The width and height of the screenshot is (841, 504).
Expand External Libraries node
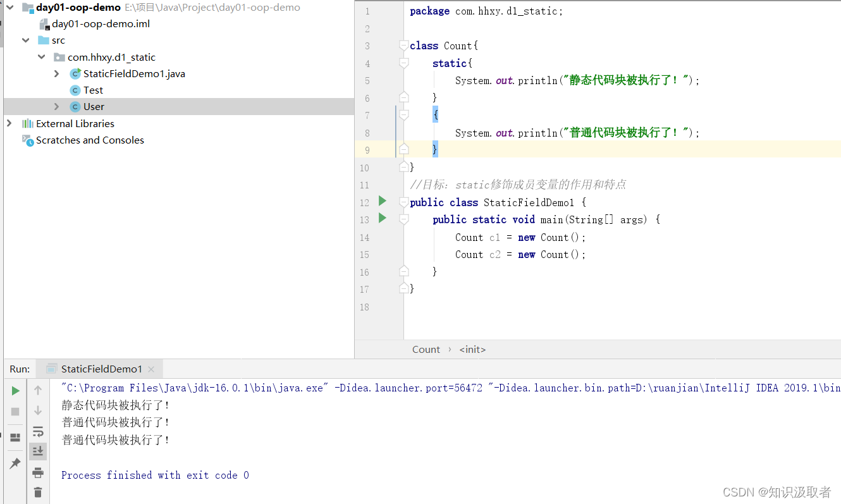(x=9, y=123)
